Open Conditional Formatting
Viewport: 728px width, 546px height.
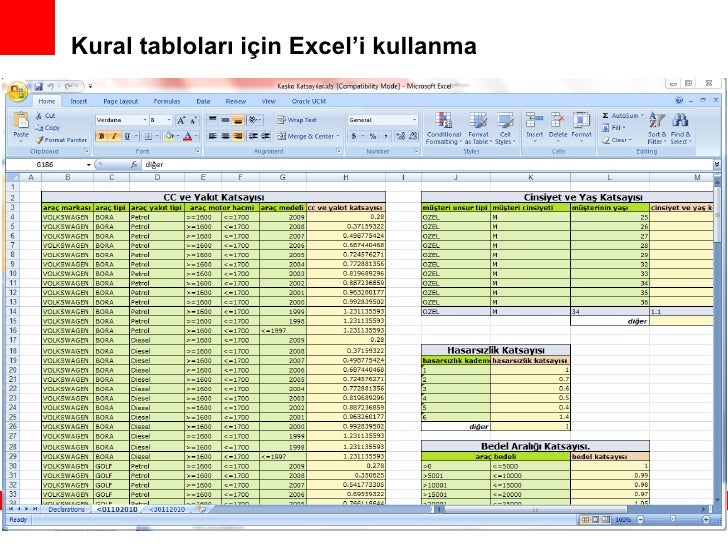tap(443, 129)
